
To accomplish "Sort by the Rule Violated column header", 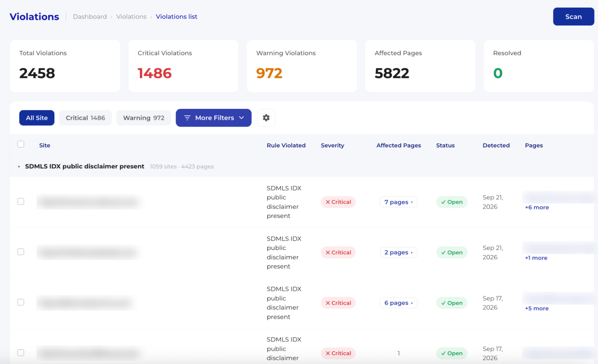I will (x=286, y=145).
